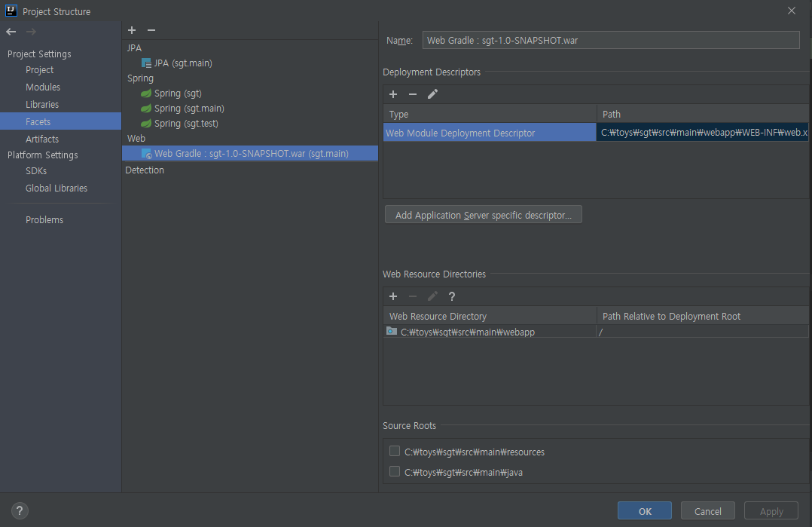812x527 pixels.
Task: Click the Web group header
Action: click(136, 139)
